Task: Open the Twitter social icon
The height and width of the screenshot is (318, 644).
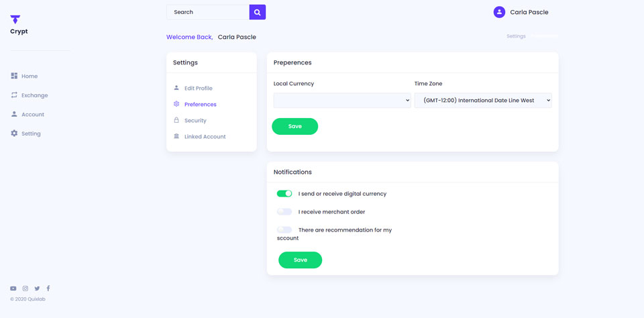Action: pos(37,288)
